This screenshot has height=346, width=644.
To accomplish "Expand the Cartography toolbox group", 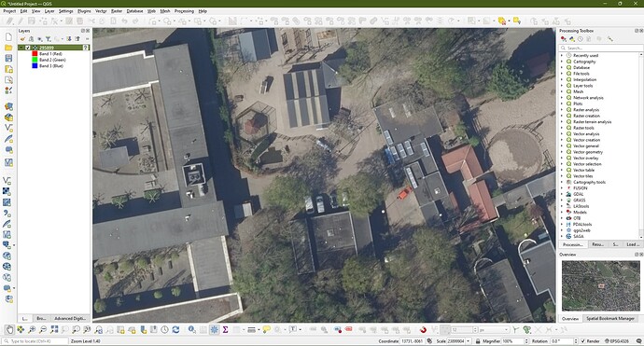I will coord(562,62).
